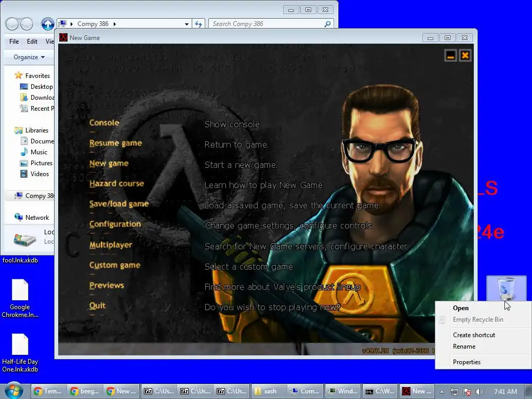
Task: Click Multiplayer in the game menu
Action: (x=111, y=245)
